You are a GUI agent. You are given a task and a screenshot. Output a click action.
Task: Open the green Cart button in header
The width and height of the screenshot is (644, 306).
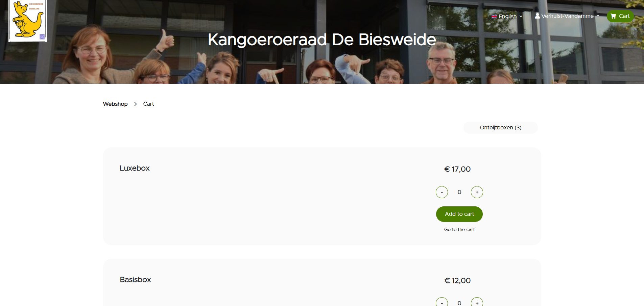(620, 16)
